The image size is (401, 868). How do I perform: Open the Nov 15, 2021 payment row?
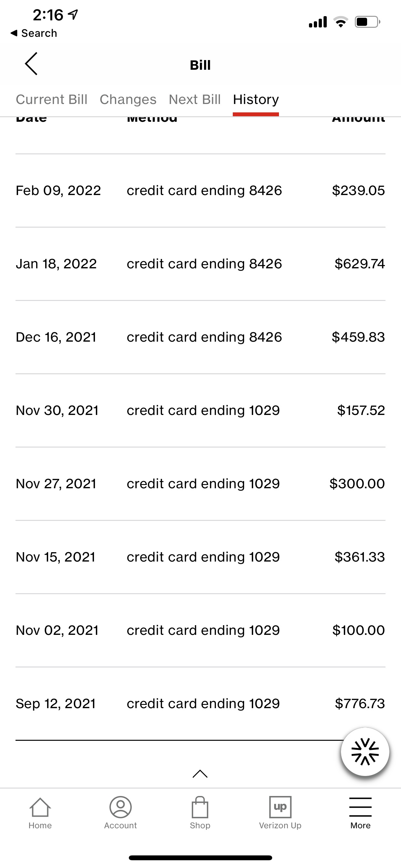[x=200, y=557]
